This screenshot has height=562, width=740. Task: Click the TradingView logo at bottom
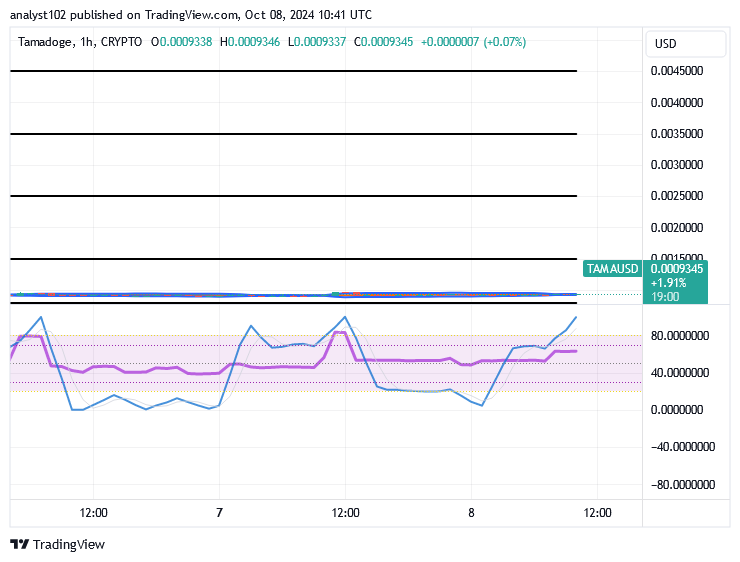(x=57, y=544)
